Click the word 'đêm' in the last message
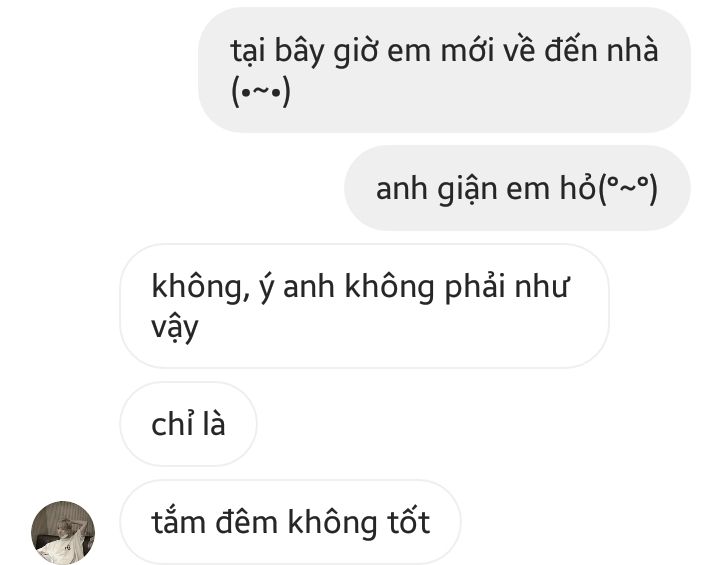718x565 pixels. point(246,522)
